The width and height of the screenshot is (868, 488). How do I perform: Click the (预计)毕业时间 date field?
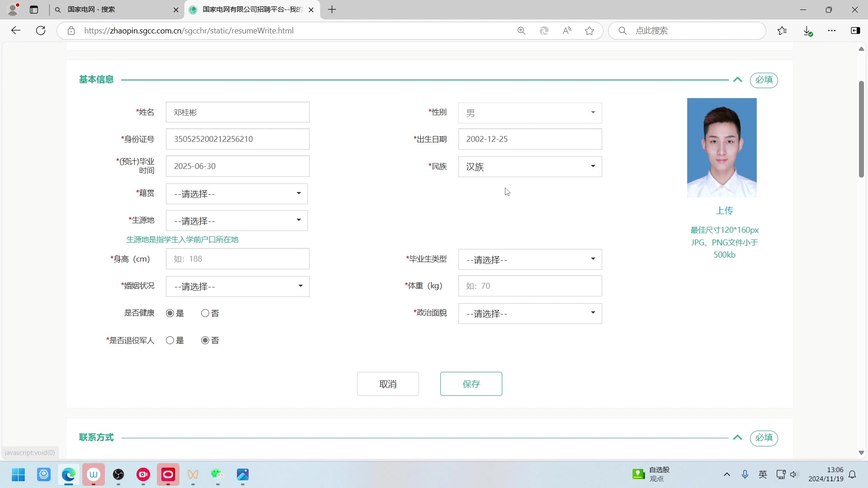tap(237, 166)
